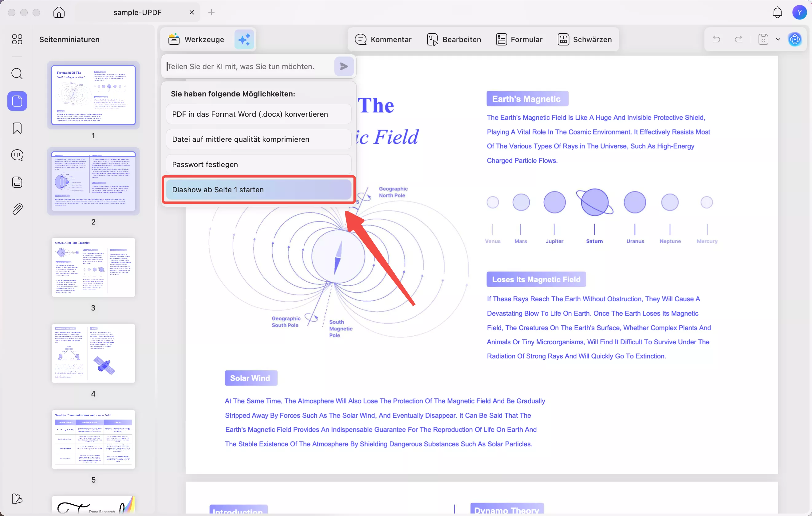Send the AI prompt with the arrow button
The width and height of the screenshot is (812, 516).
(344, 66)
